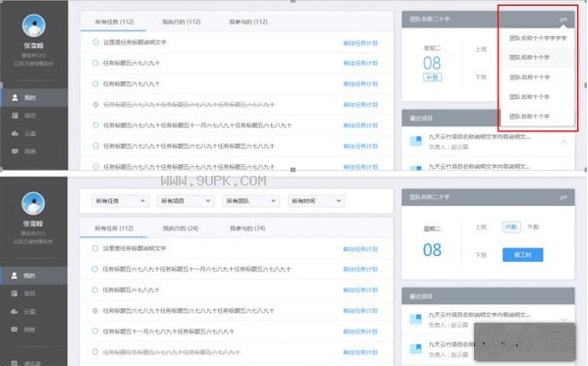Screen dimensions: 588x366
Task: Open 消息 messages in upper mockup sidebar
Action: point(33,151)
